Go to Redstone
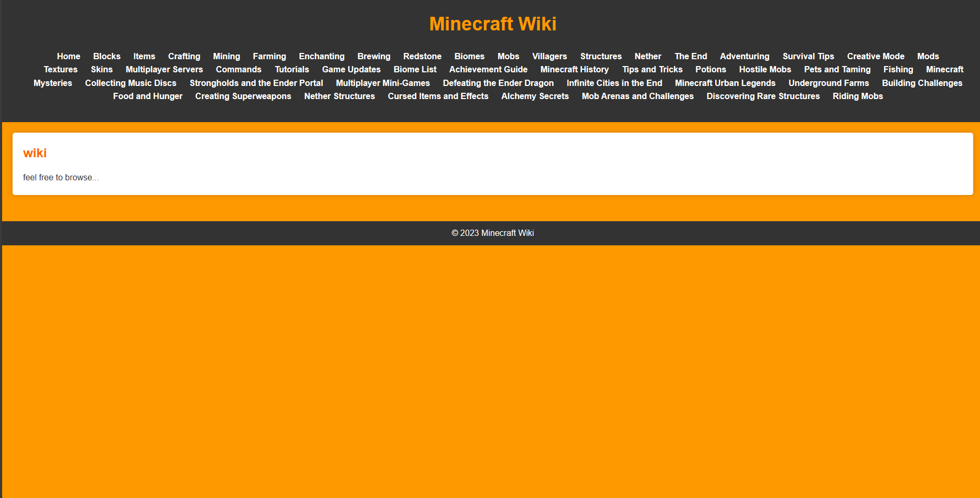Image resolution: width=980 pixels, height=498 pixels. (x=423, y=56)
